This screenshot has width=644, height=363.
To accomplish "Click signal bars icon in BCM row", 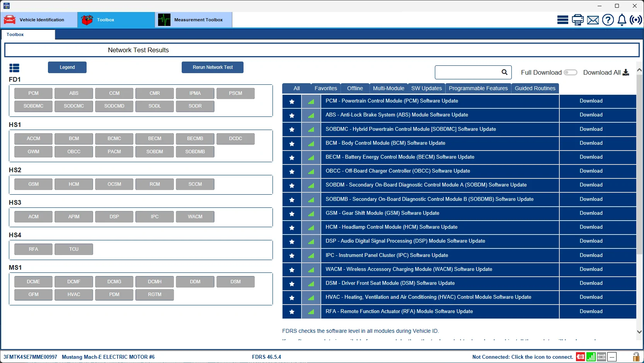I will tap(311, 144).
